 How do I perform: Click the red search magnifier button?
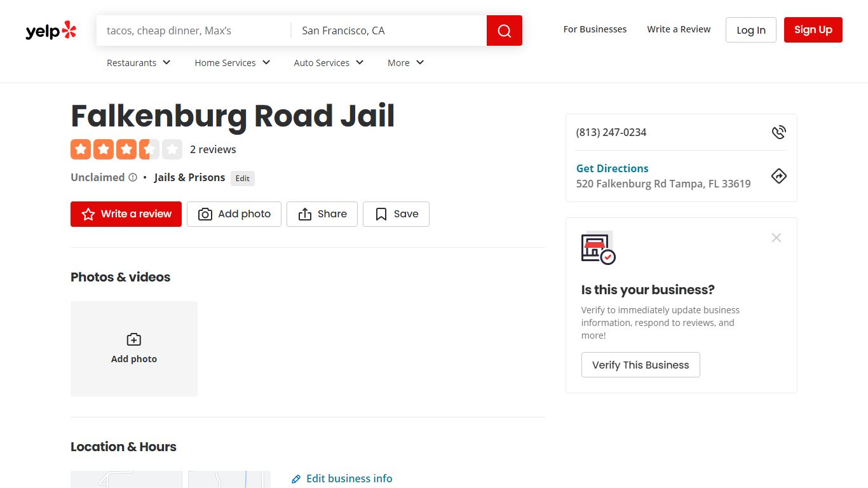(x=505, y=30)
